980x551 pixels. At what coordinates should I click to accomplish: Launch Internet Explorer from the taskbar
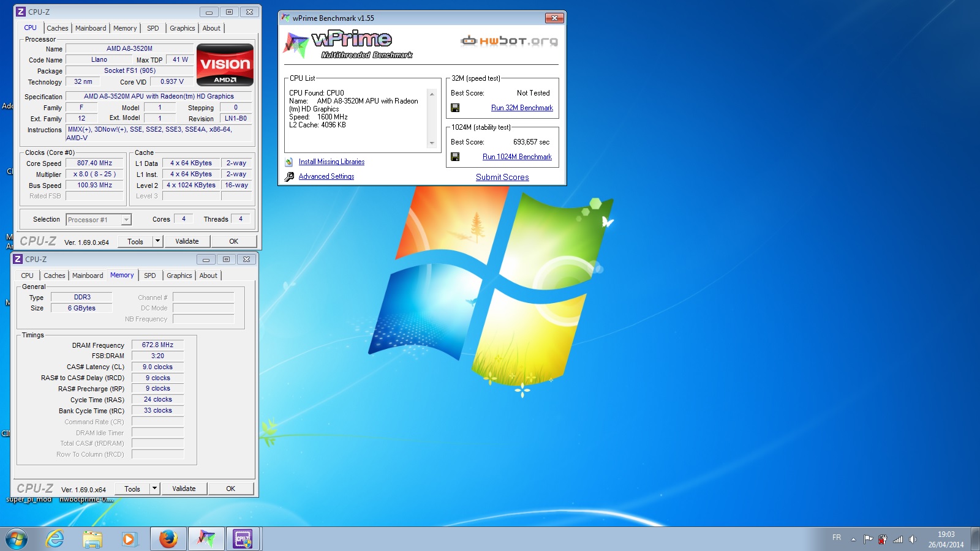click(55, 539)
